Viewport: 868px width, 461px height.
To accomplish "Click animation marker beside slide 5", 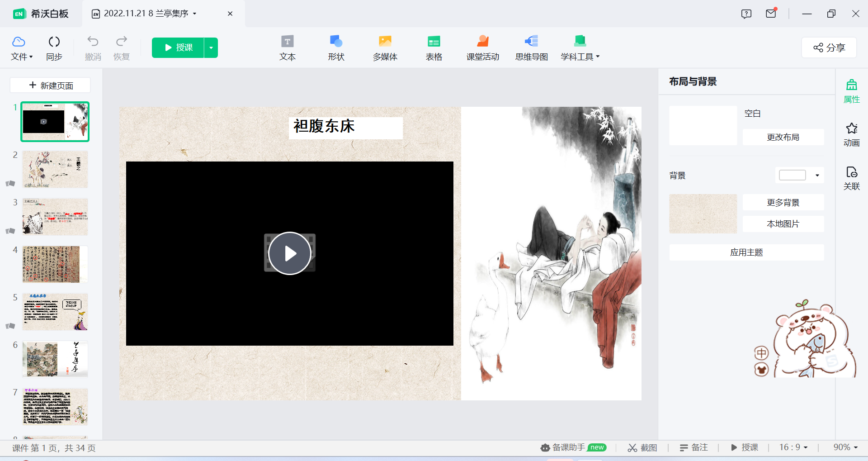I will pos(10,326).
